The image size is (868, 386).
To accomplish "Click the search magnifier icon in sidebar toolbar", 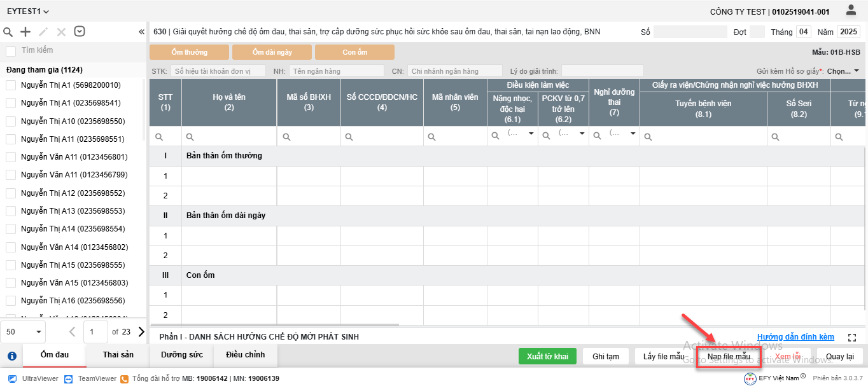I will pos(8,32).
